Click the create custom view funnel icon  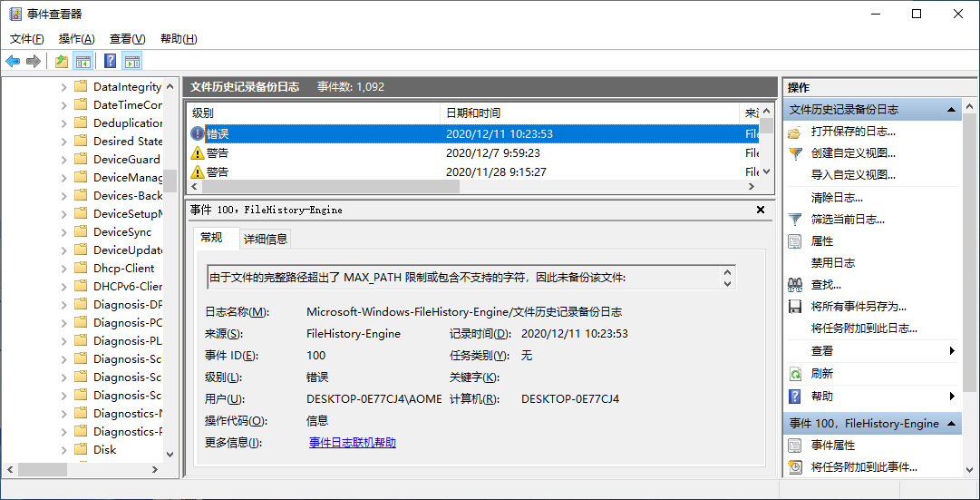[794, 153]
